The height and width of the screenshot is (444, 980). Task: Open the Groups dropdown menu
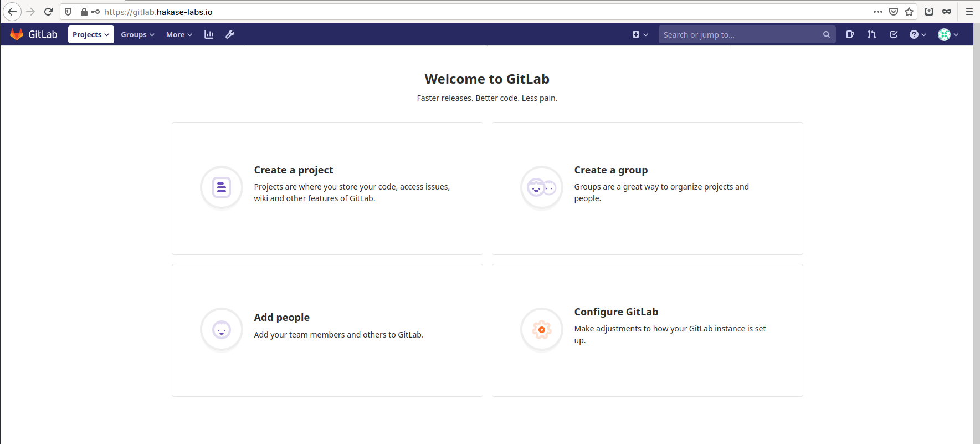137,34
